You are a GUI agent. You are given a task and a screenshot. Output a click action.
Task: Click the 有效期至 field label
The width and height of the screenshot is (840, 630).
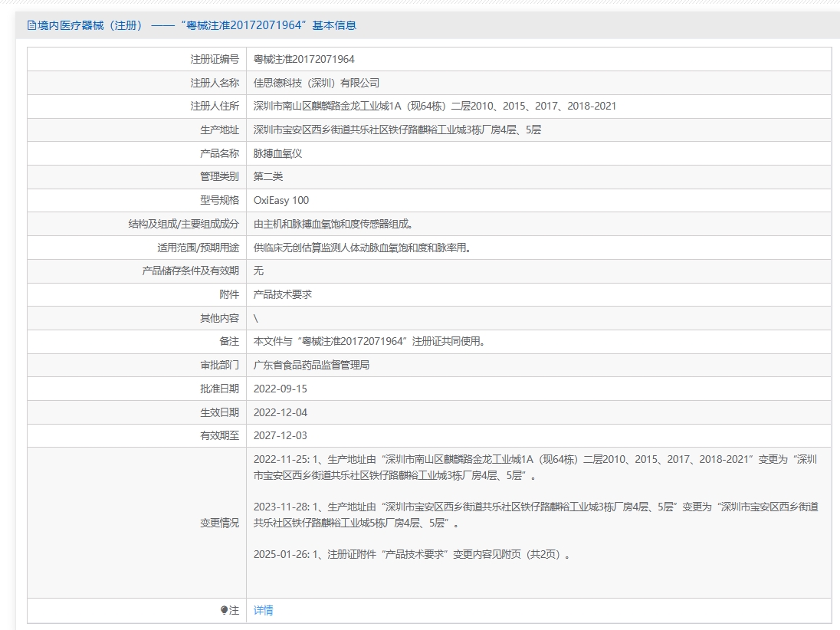[x=220, y=435]
